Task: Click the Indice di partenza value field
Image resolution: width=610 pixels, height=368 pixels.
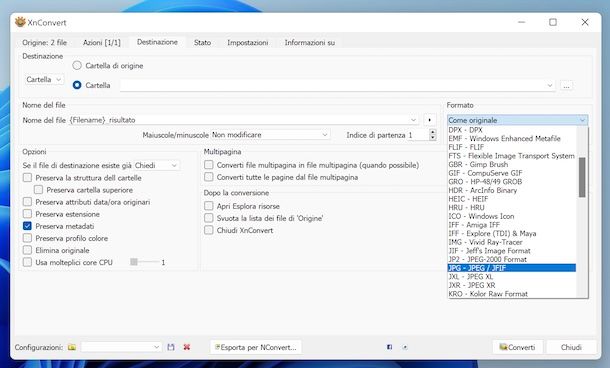Action: tap(418, 135)
